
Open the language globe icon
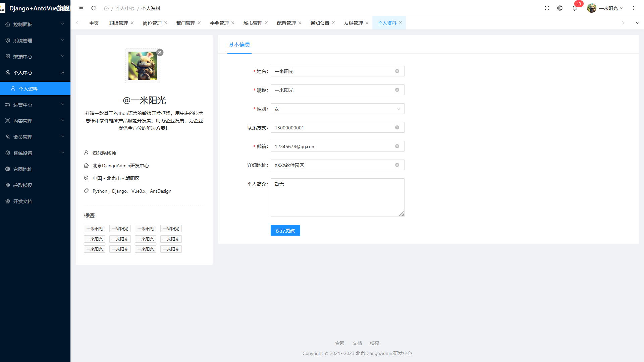[560, 8]
